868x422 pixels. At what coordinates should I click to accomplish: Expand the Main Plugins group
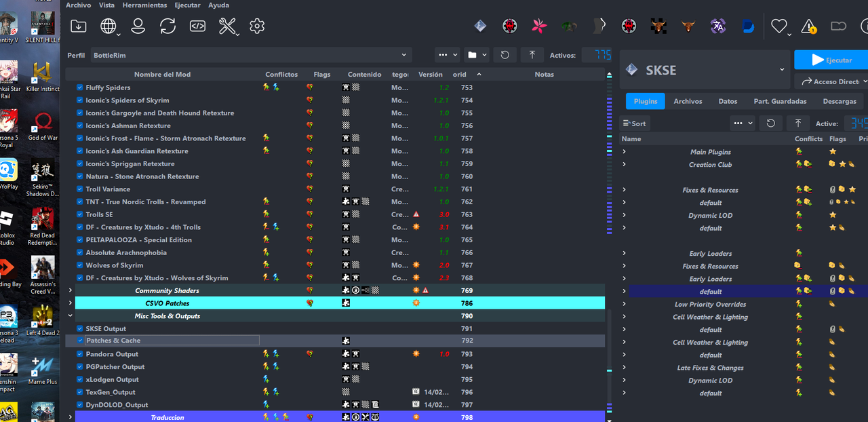625,152
